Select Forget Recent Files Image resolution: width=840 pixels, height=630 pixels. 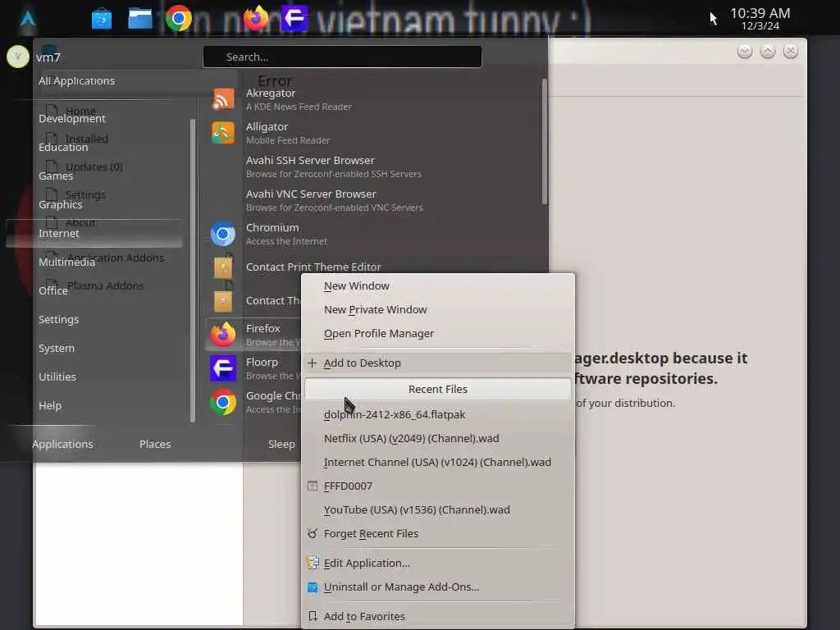[438, 533]
